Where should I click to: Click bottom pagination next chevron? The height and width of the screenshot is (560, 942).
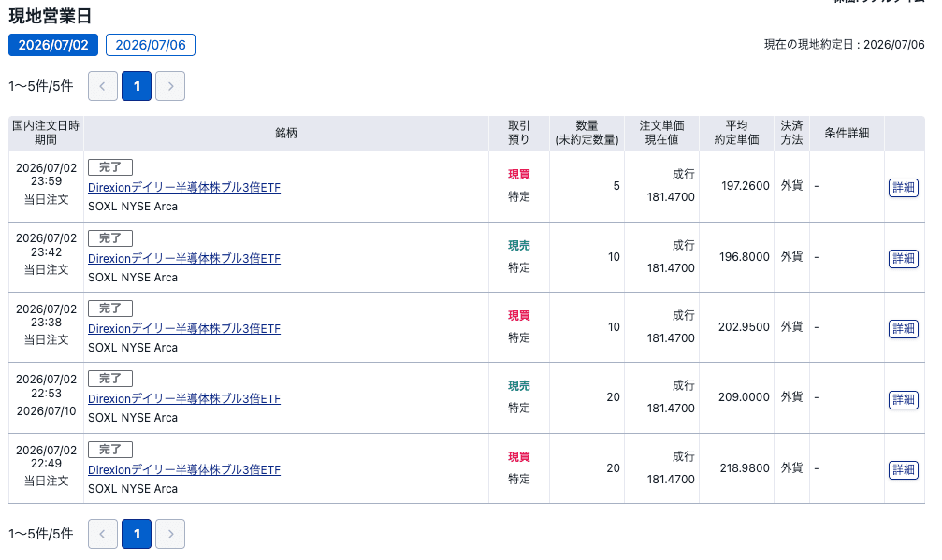coord(170,534)
